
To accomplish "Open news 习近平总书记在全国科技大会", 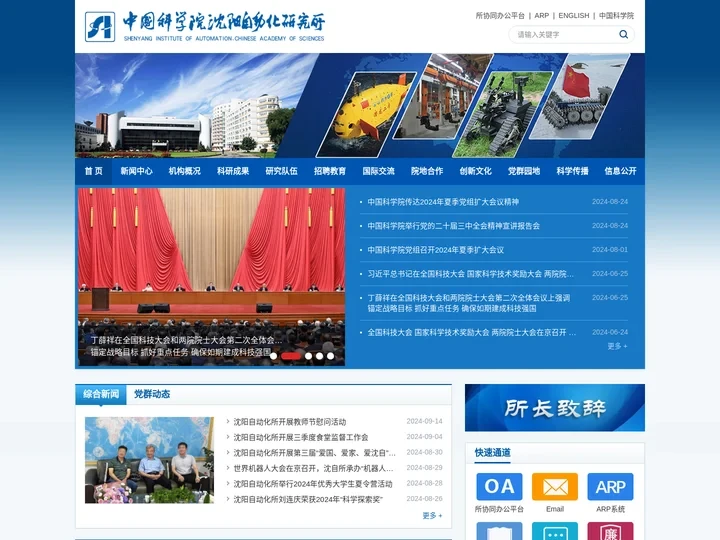I will pos(471,274).
